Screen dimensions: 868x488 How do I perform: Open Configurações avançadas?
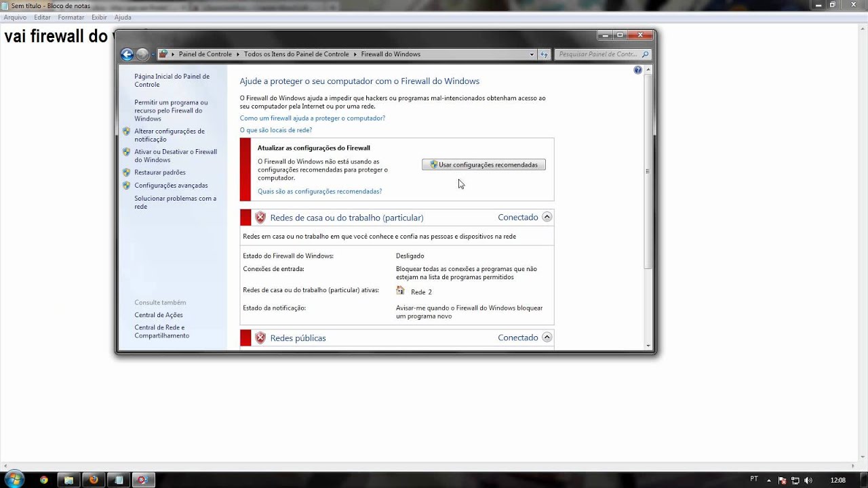click(x=171, y=185)
